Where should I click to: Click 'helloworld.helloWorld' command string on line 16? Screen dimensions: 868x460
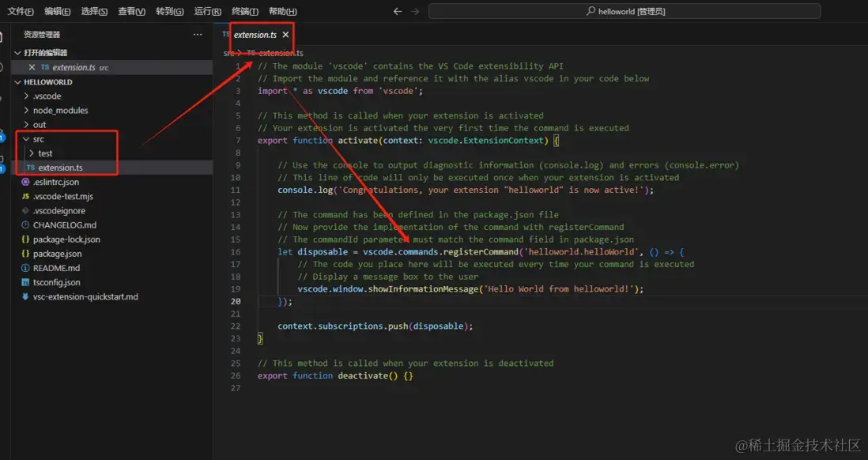pos(583,252)
